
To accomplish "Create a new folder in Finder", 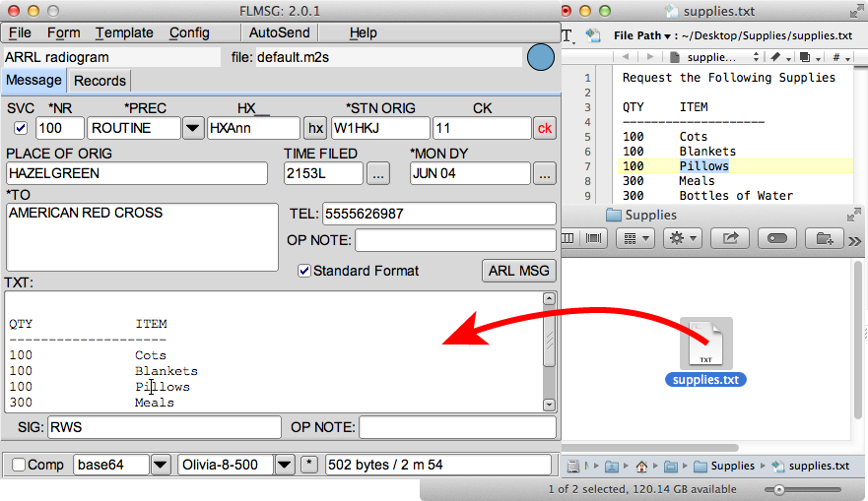I will click(825, 238).
